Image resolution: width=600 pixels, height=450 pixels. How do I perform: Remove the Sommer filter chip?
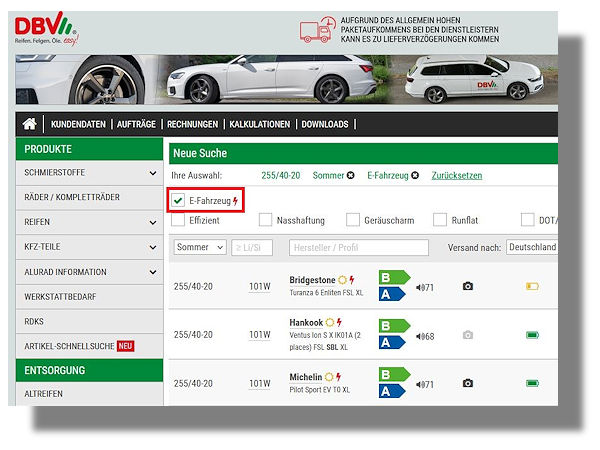(351, 175)
